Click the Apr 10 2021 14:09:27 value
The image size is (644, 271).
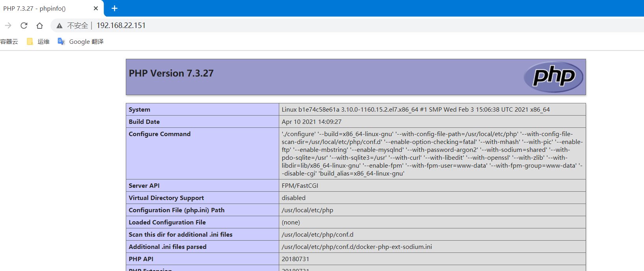click(312, 122)
